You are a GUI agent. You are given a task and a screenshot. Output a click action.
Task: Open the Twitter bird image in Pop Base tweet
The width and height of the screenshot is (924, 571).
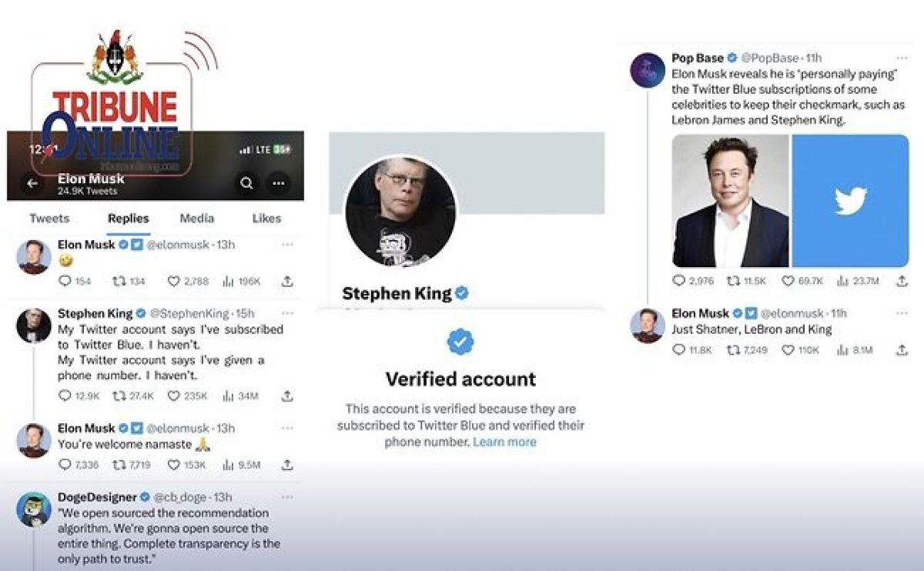(850, 201)
